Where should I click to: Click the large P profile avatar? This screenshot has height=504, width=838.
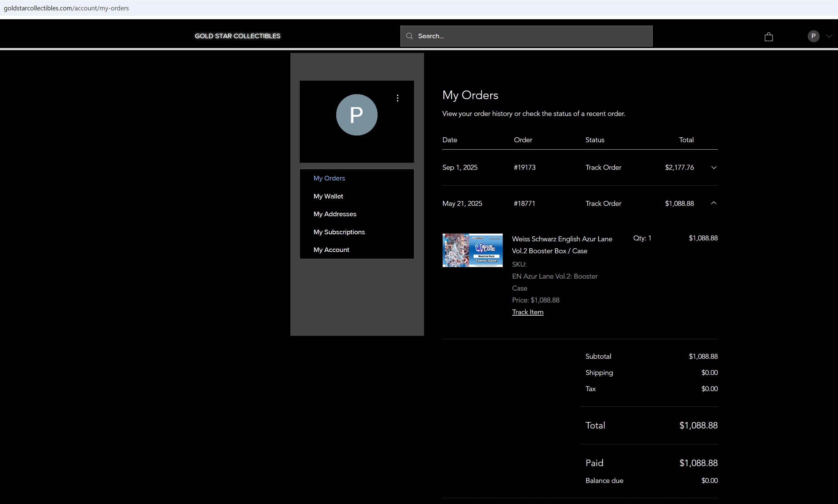pos(356,115)
